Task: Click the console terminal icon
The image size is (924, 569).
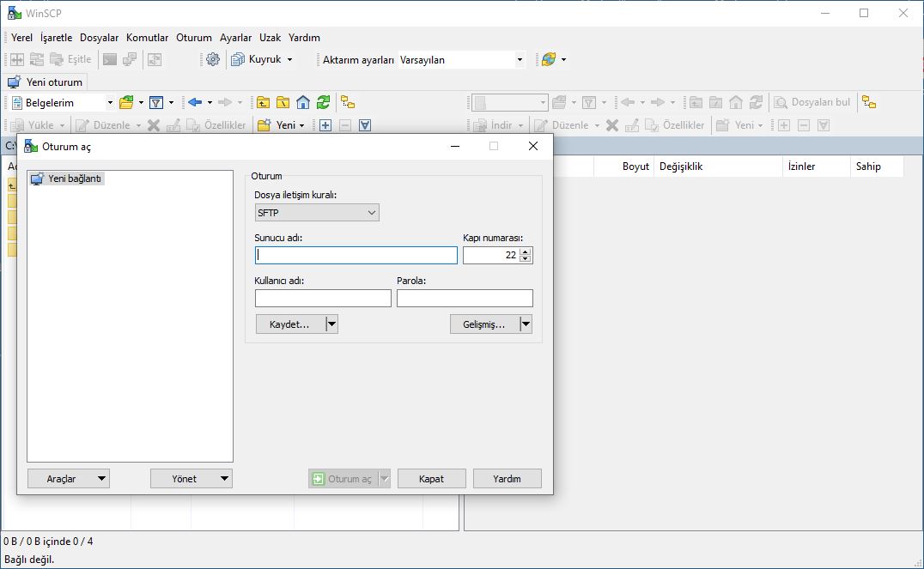Action: coord(110,59)
